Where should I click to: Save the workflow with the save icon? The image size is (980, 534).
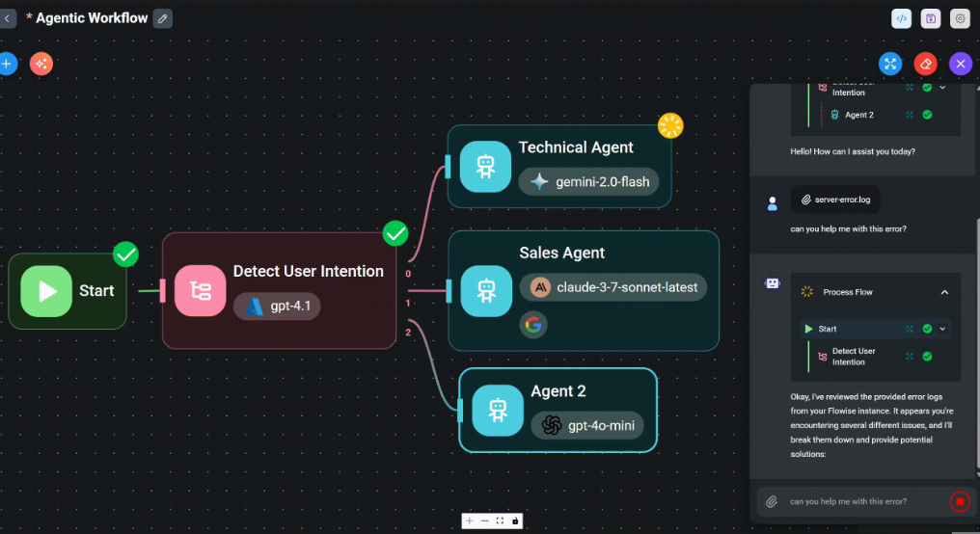click(931, 18)
